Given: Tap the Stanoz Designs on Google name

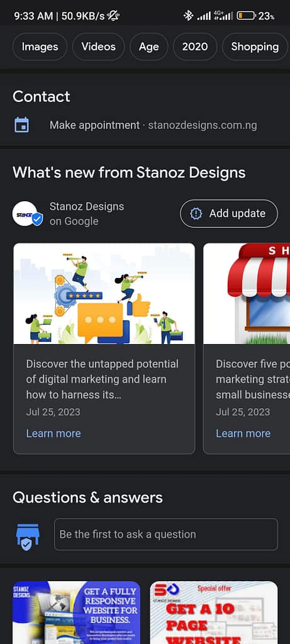Looking at the screenshot, I should [86, 214].
